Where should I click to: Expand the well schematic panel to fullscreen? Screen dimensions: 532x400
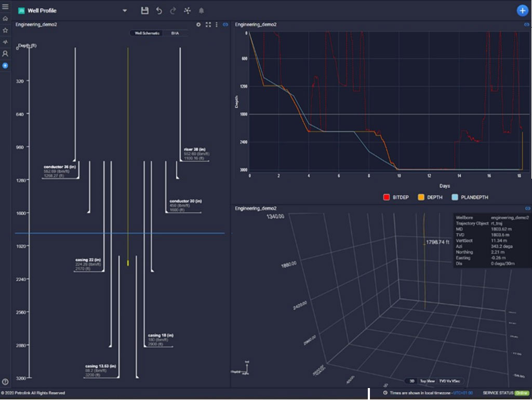pyautogui.click(x=208, y=24)
